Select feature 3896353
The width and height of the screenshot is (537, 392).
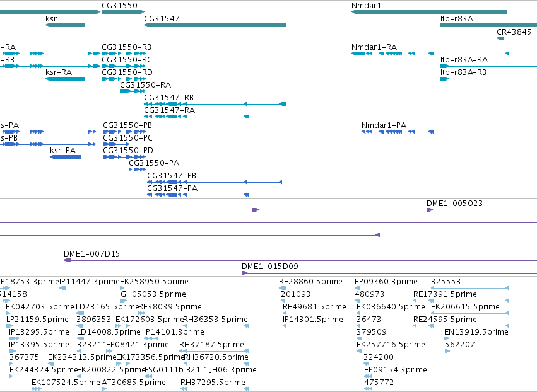93,320
